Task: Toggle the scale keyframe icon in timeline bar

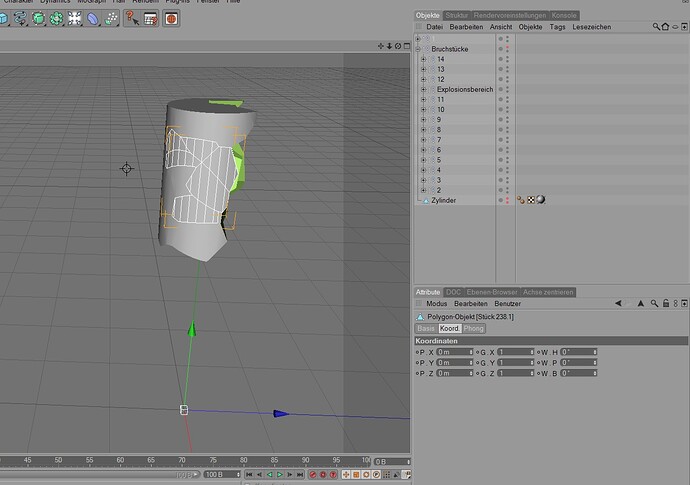Action: [x=356, y=474]
